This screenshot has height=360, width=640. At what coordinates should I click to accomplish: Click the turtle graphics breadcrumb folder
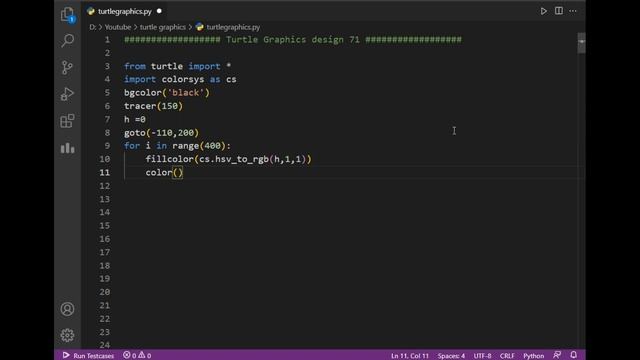(162, 27)
